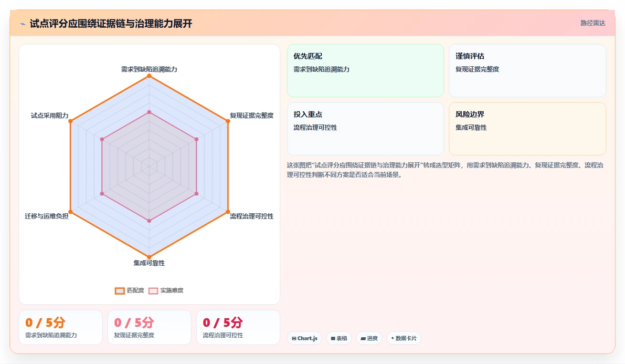Click the red 0 / 5分 流程治理可控性 card
625x364 pixels.
(238, 327)
